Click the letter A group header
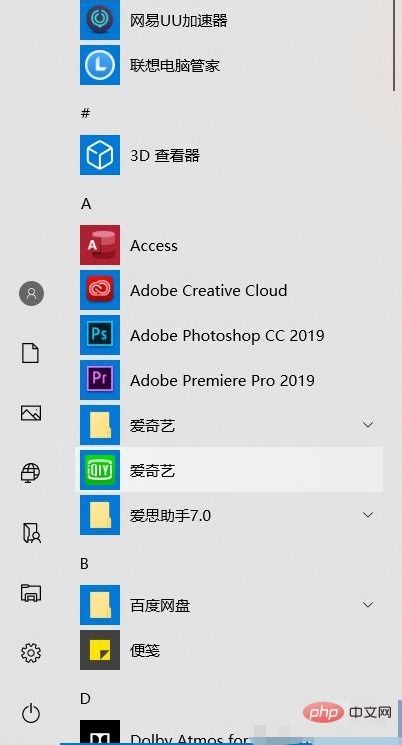402x745 pixels. (x=86, y=204)
